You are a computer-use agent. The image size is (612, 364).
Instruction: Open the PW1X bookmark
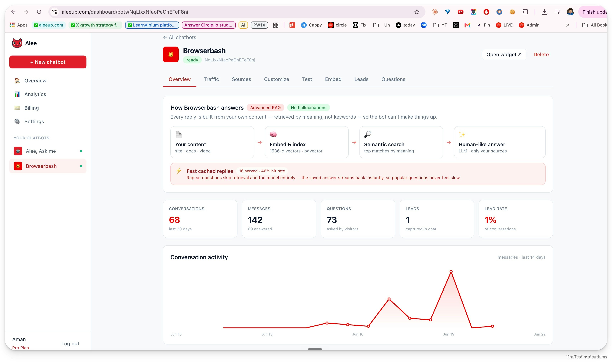click(x=259, y=25)
